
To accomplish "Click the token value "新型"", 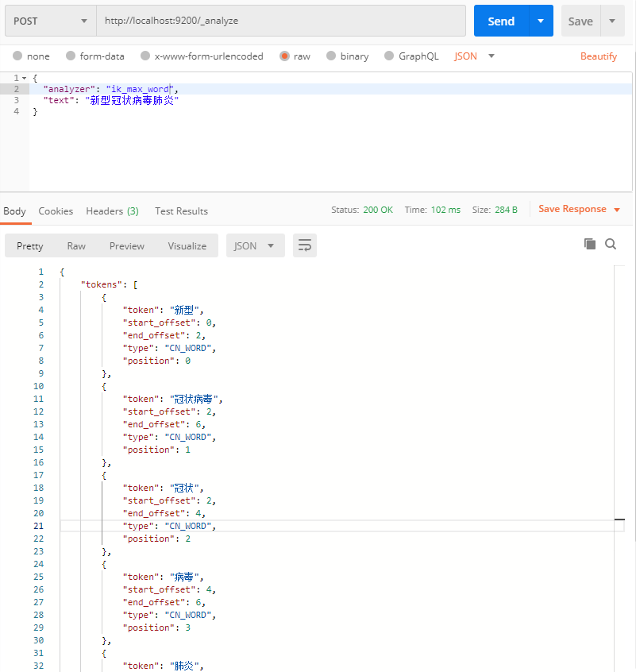I will coord(184,310).
